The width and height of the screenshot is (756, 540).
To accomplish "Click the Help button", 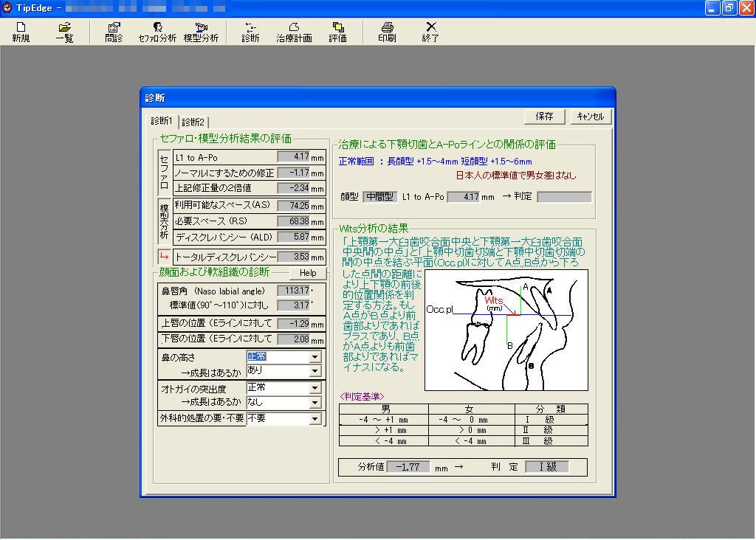I will [308, 273].
